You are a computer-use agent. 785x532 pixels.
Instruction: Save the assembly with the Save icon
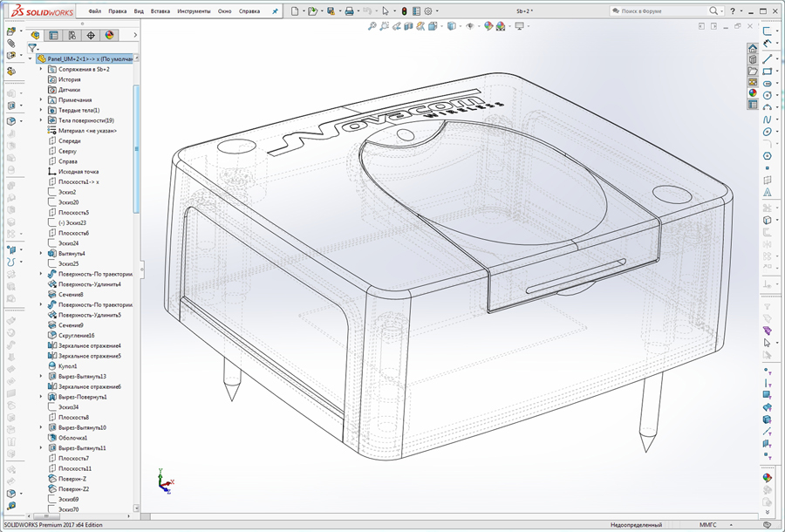(330, 10)
